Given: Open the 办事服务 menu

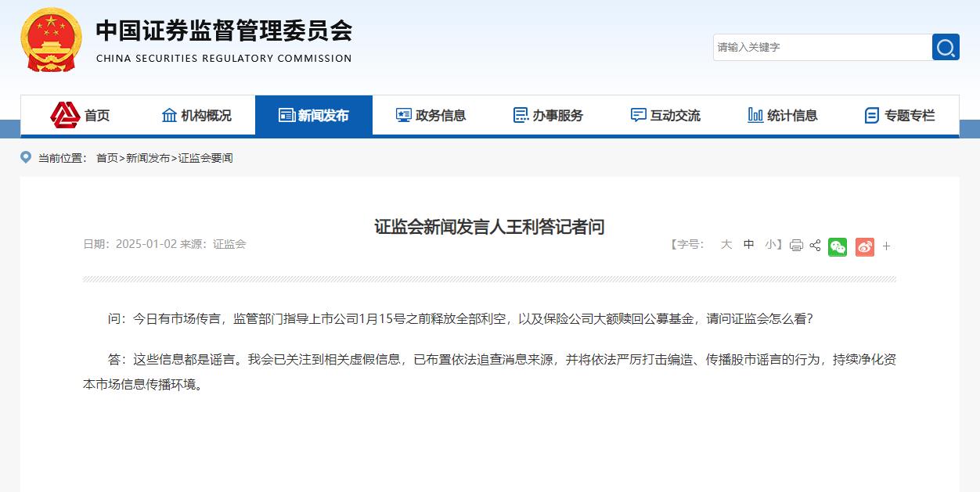Looking at the screenshot, I should [548, 116].
